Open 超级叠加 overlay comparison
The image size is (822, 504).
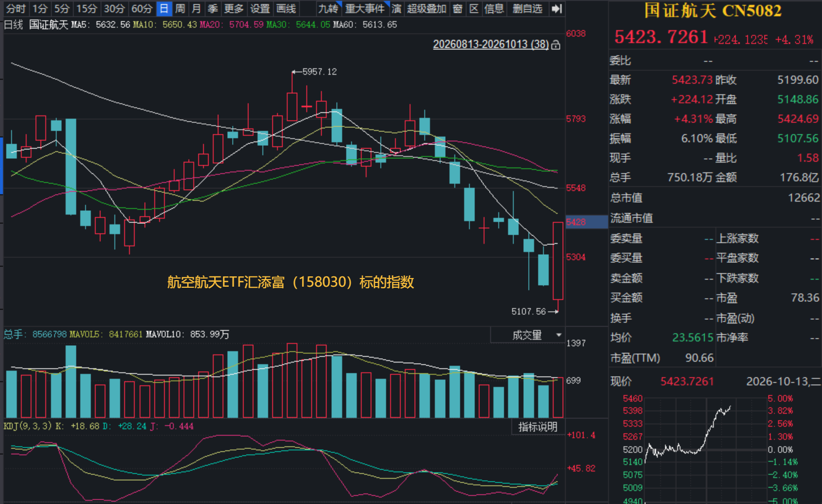(427, 9)
